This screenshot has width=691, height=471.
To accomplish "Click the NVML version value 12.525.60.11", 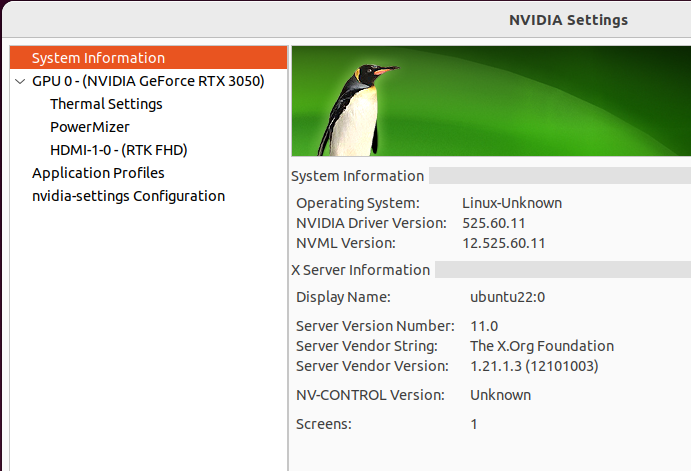I will coord(504,243).
